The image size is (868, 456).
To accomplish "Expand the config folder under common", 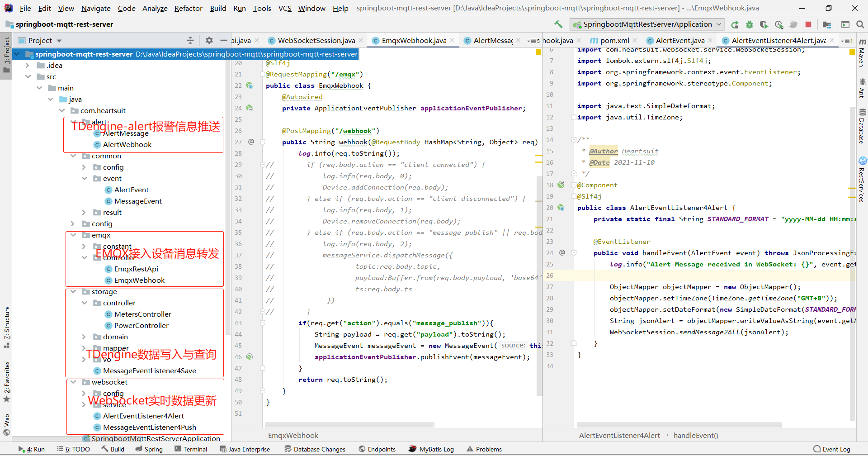I will [x=84, y=167].
